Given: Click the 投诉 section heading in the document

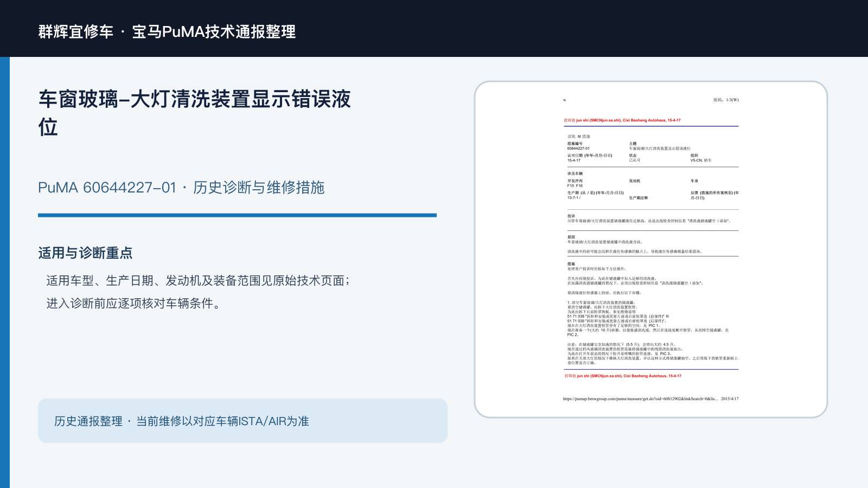Looking at the screenshot, I should (x=571, y=216).
